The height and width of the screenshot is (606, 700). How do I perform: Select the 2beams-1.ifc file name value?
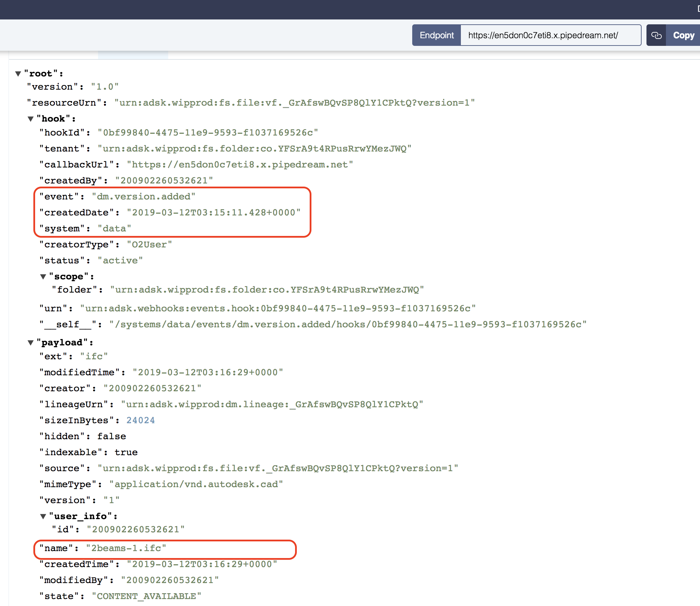pos(127,548)
